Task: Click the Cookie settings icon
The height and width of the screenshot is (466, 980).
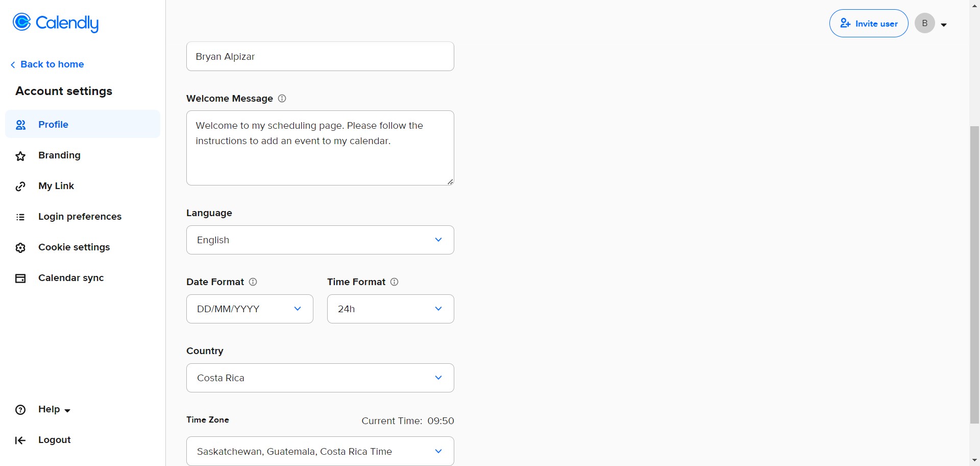Action: click(x=20, y=248)
